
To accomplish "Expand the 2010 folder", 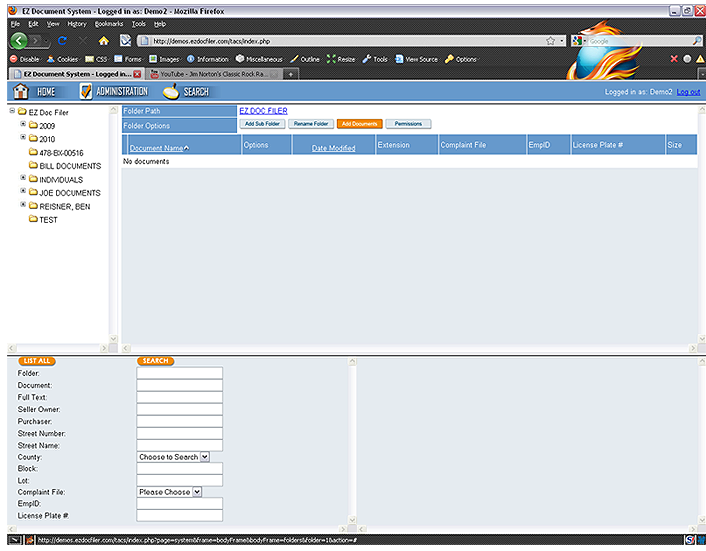I will (x=23, y=137).
